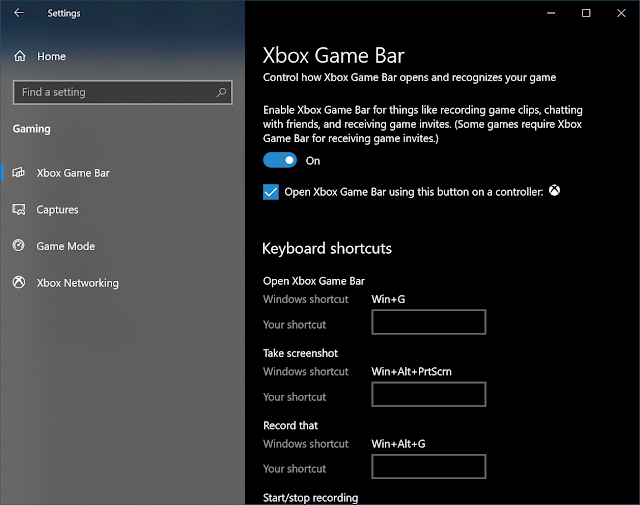Focus the Find a setting search box
This screenshot has width=640, height=505.
click(x=122, y=92)
